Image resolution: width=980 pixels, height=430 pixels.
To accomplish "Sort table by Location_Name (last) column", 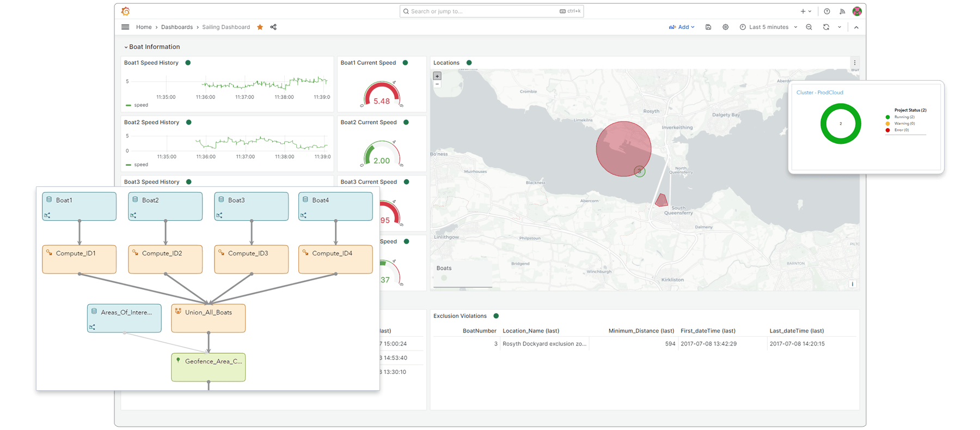I will [531, 331].
